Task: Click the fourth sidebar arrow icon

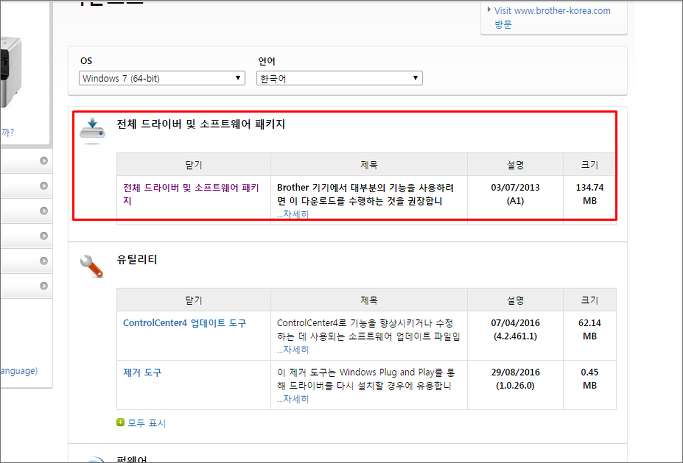Action: point(44,236)
